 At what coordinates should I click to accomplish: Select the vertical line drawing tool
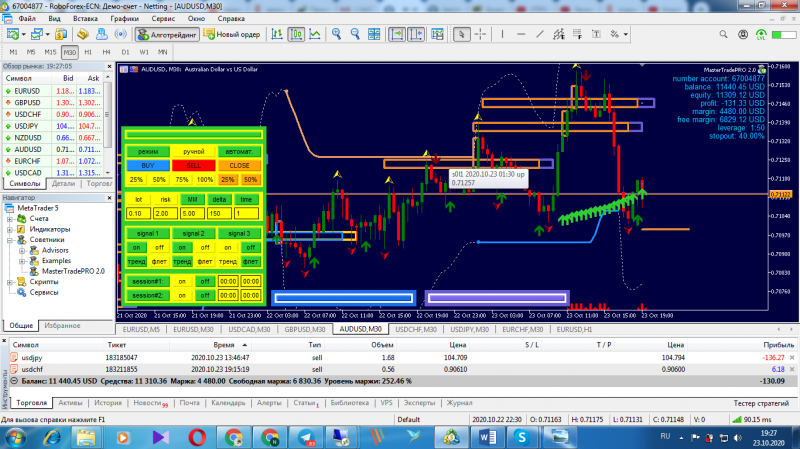click(x=503, y=34)
